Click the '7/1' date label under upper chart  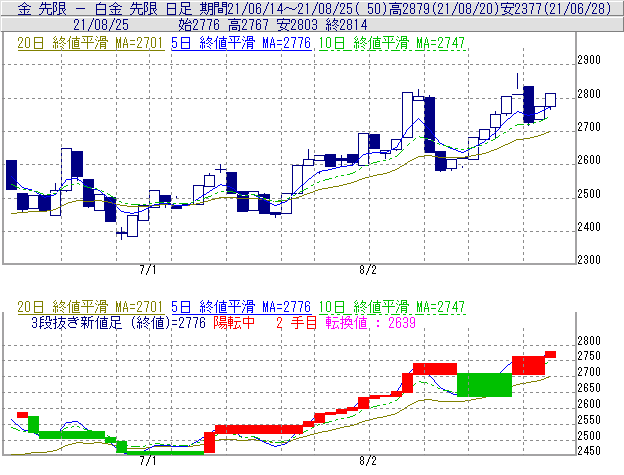click(x=148, y=270)
